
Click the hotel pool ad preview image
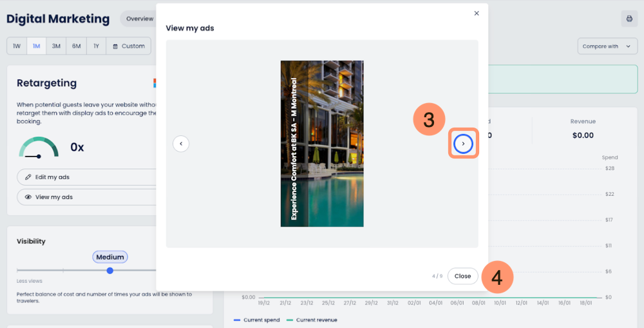click(322, 144)
